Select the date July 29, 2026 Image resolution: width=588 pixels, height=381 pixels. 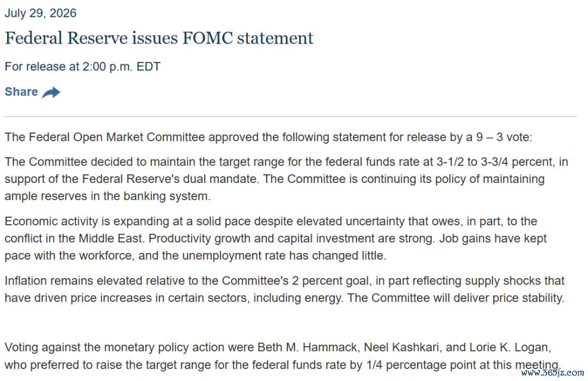[40, 13]
